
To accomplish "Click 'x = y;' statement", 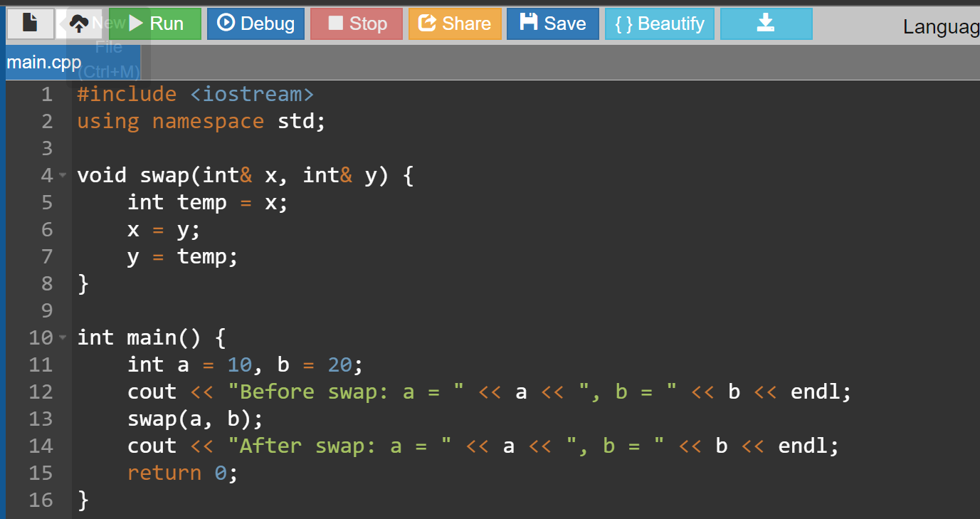I will click(x=164, y=229).
